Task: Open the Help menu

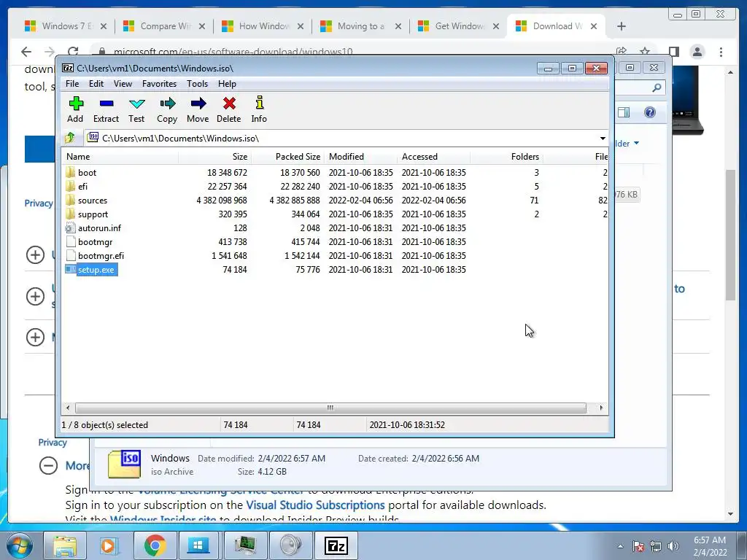Action: click(228, 84)
